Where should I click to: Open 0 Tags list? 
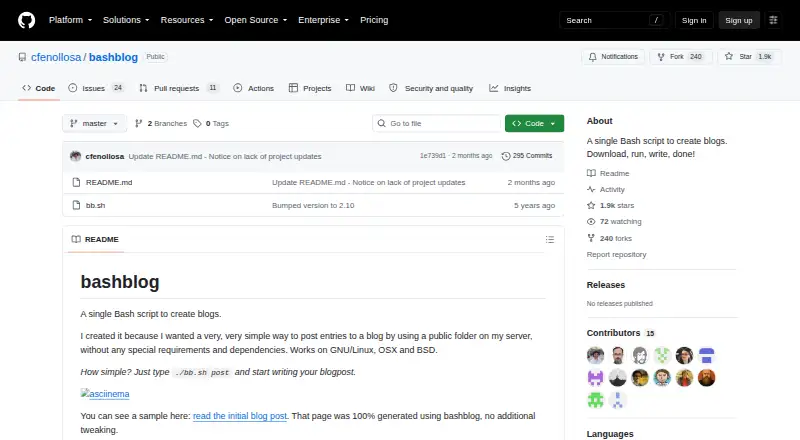(211, 124)
